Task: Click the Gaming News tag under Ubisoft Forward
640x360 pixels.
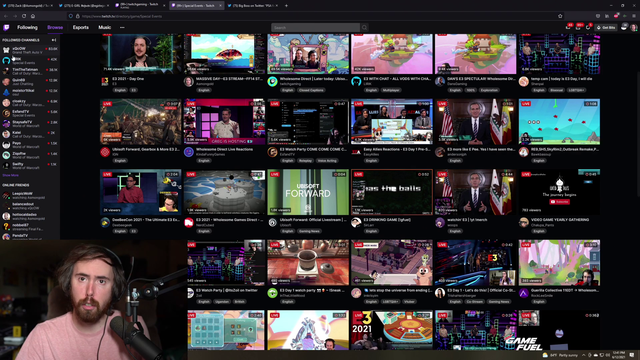Action: (x=309, y=231)
